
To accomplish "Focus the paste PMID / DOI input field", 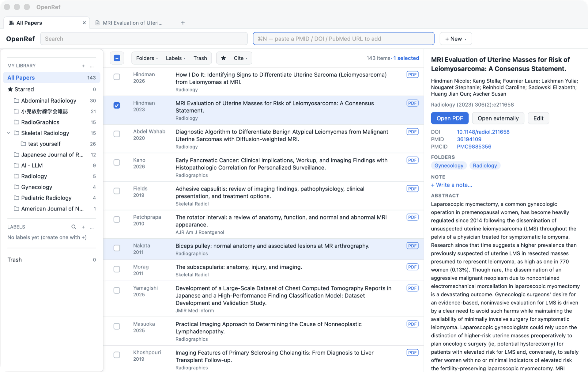I will [x=343, y=39].
